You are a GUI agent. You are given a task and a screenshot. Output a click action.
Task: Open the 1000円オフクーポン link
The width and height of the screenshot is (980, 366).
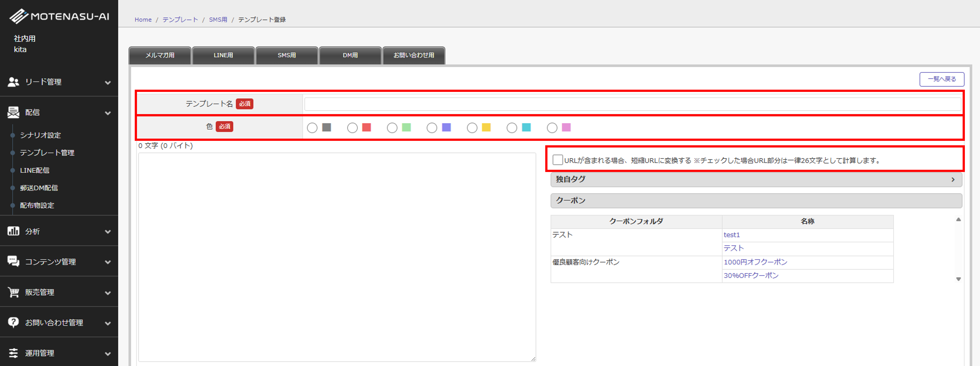tap(755, 262)
